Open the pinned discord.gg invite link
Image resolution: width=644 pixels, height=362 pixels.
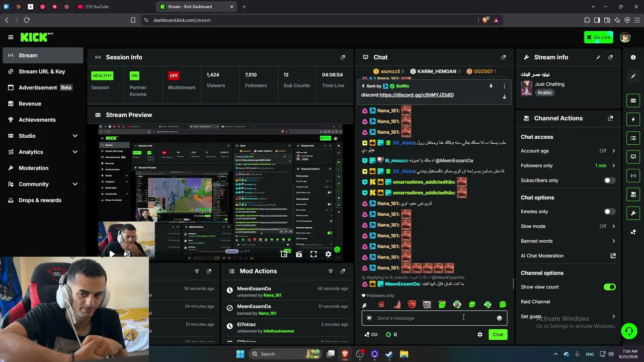(x=417, y=95)
